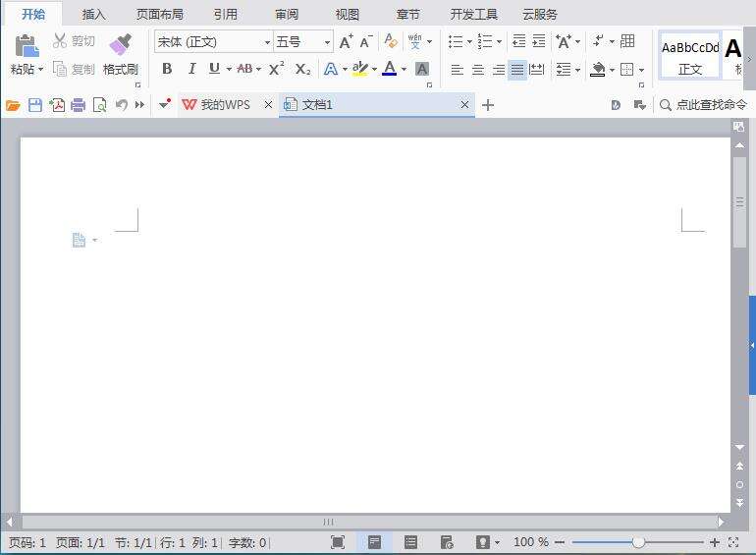Image resolution: width=756 pixels, height=555 pixels.
Task: Click the export to PDF icon
Action: point(57,105)
